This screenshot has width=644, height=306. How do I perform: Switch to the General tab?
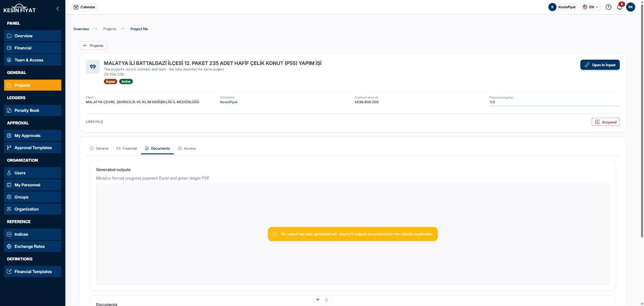99,148
